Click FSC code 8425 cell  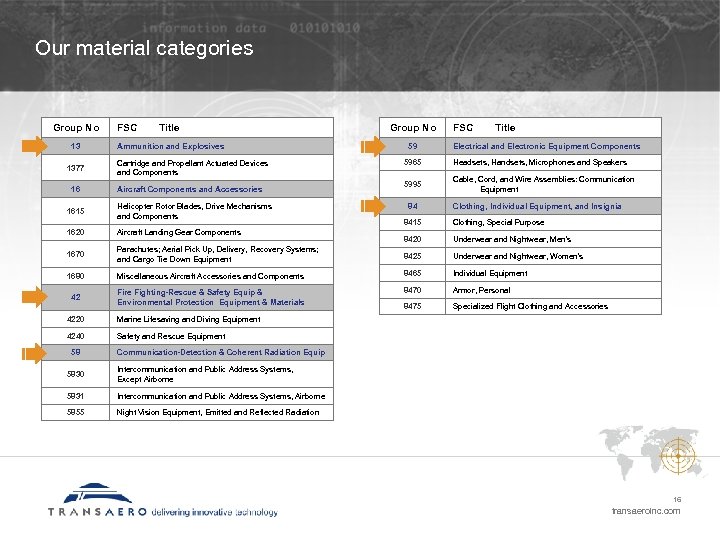[x=412, y=256]
